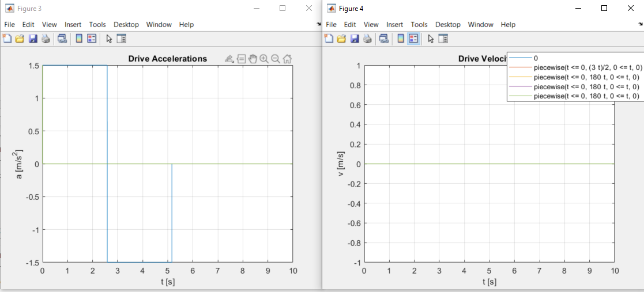Open file icon in Figure 4 toolbar

click(341, 39)
